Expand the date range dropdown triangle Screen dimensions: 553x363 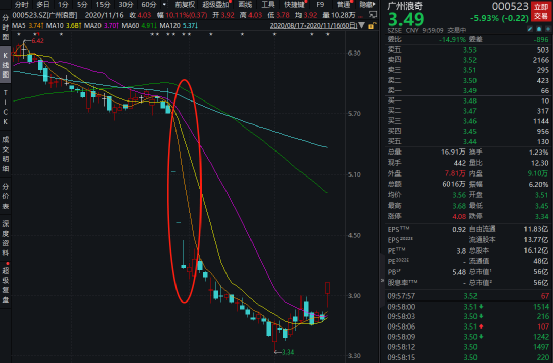[x=361, y=25]
